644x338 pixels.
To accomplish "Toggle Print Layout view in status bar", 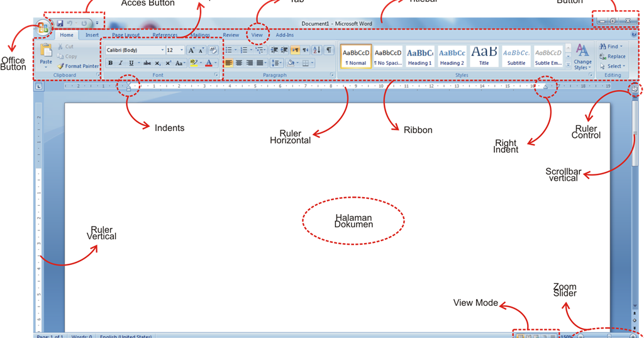I will point(519,336).
